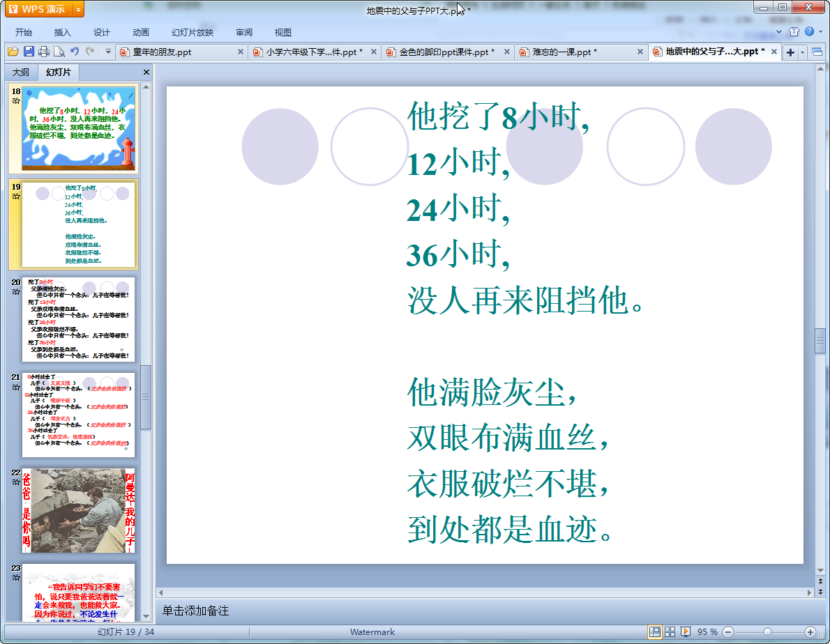This screenshot has width=830, height=644.
Task: Click the 大纲 outline panel tab
Action: [x=21, y=72]
